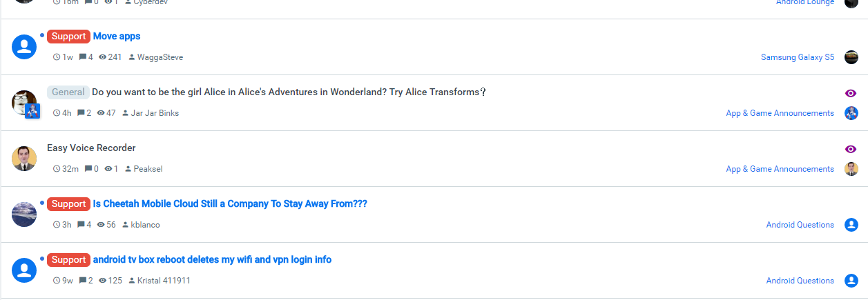Toggle watch eye icon on Easy Voice Recorder thread
Screen dimensions: 868x300
[x=851, y=149]
